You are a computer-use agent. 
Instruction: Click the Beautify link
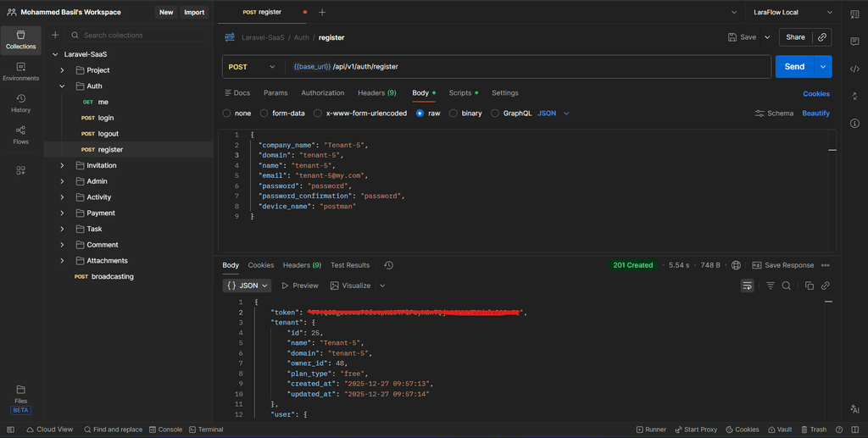coord(816,114)
